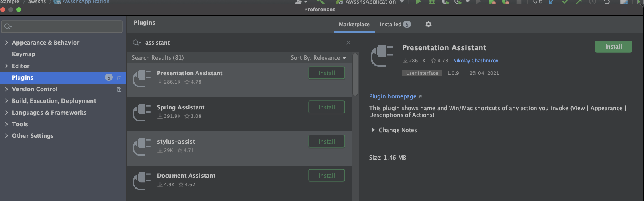Image resolution: width=644 pixels, height=201 pixels.
Task: Install the Document Assistant plugin
Action: [327, 176]
